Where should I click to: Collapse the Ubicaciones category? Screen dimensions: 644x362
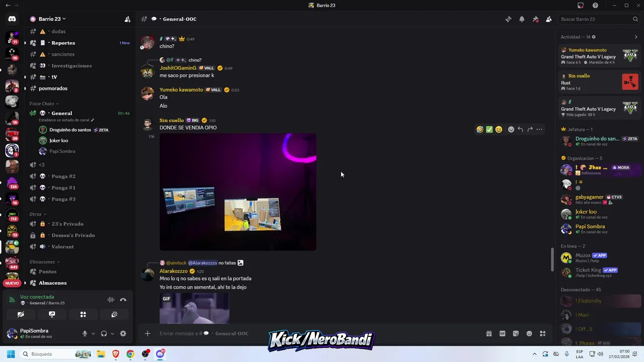point(44,262)
